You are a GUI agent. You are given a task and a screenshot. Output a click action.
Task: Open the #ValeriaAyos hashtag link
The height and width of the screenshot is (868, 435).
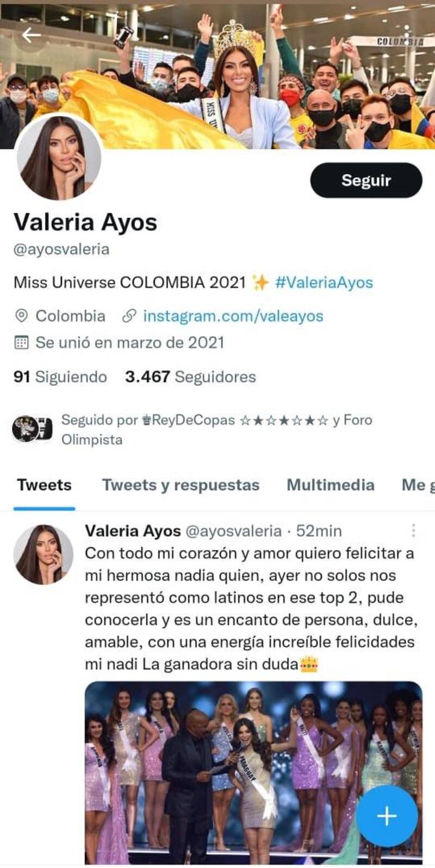(x=324, y=283)
